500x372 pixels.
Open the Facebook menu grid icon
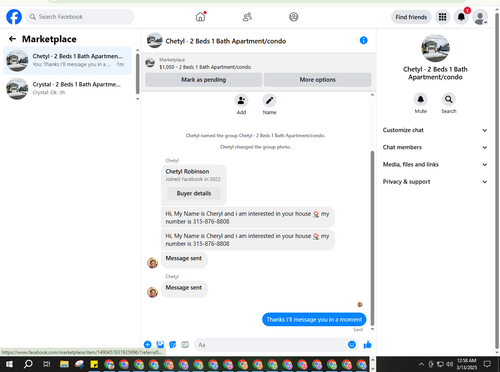point(442,17)
